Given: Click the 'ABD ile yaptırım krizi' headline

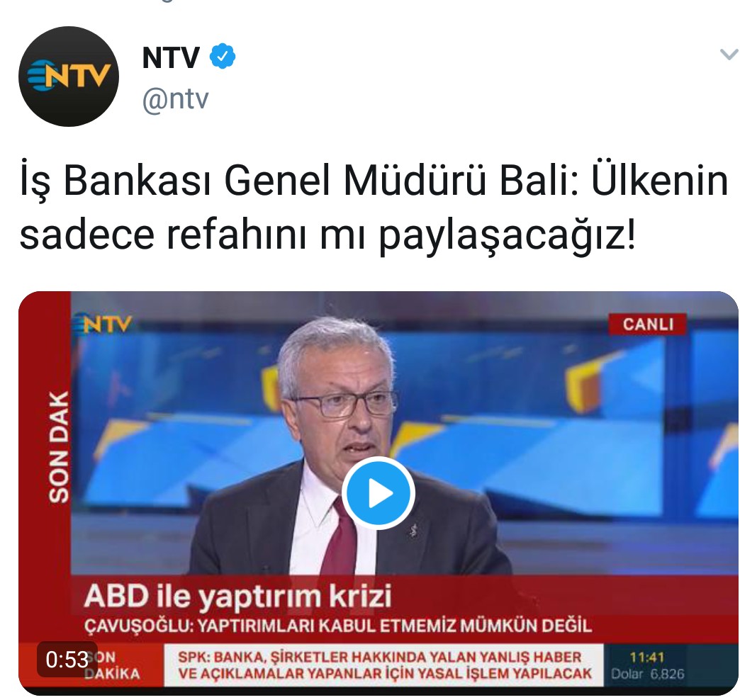Looking at the screenshot, I should [x=238, y=596].
